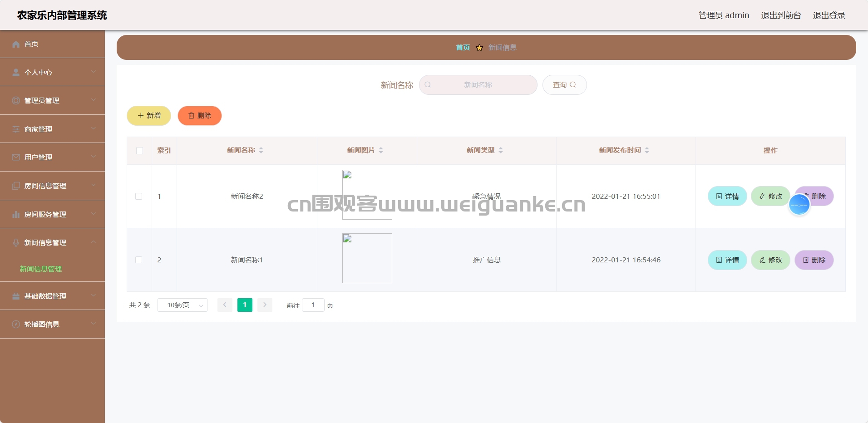The image size is (868, 423).
Task: Check the row for 新闻名称2
Action: [139, 197]
